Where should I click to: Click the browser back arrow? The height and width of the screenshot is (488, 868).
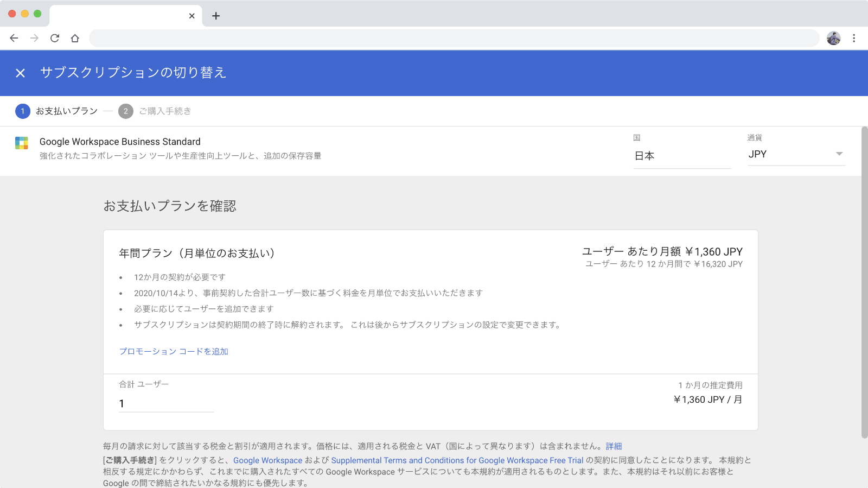click(14, 38)
